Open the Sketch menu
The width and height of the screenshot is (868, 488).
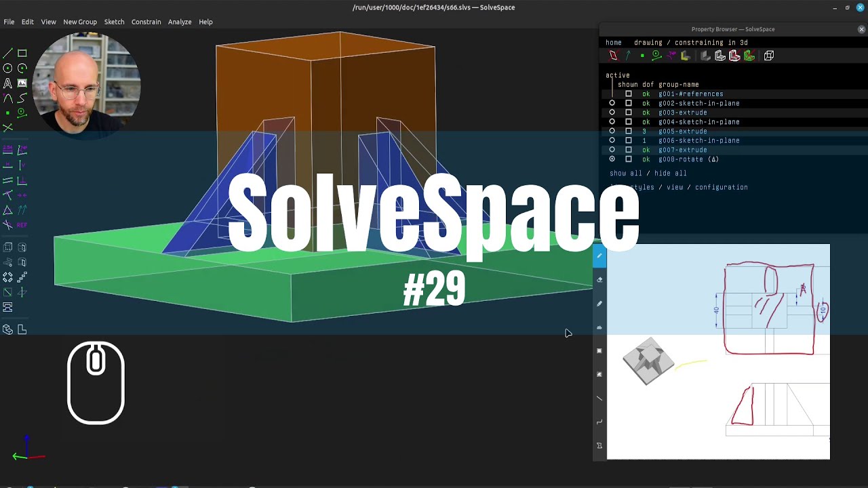(x=114, y=22)
